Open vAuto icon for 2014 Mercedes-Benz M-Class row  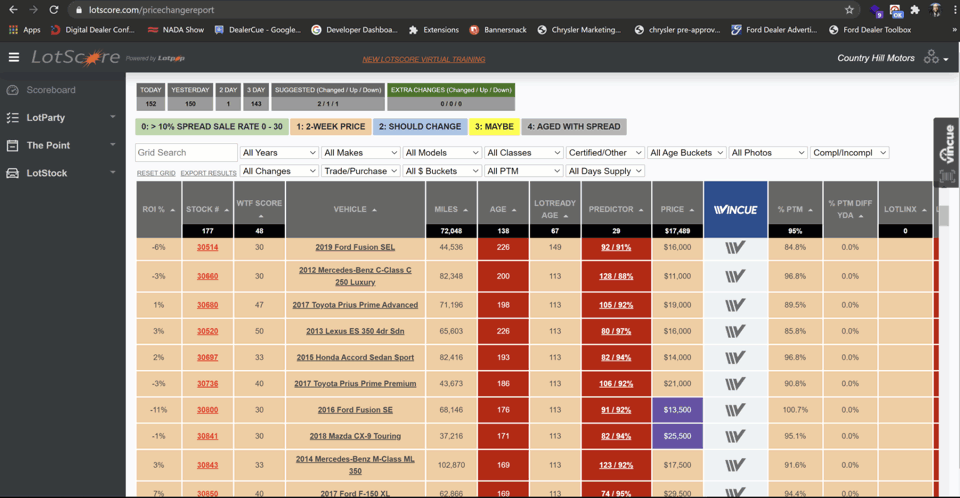click(735, 465)
